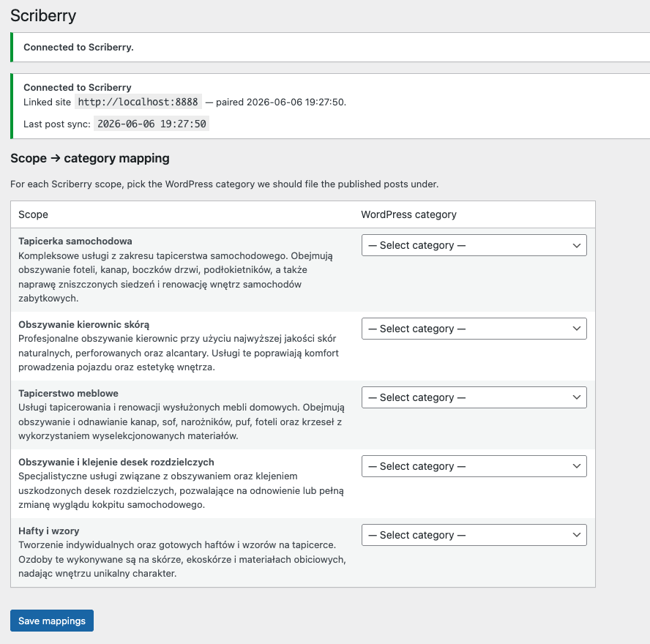Click the bold 'Connected to Scriberry' status heading
This screenshot has width=650, height=644.
pos(77,87)
